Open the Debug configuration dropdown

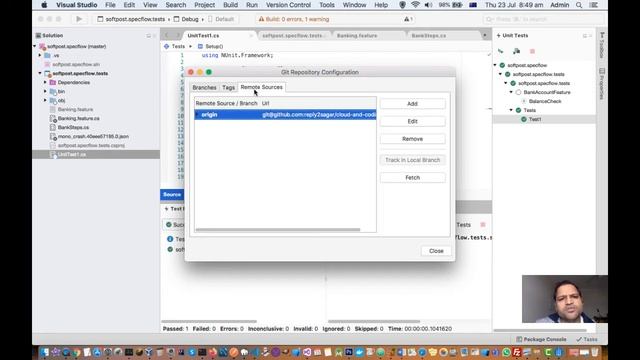(x=187, y=19)
